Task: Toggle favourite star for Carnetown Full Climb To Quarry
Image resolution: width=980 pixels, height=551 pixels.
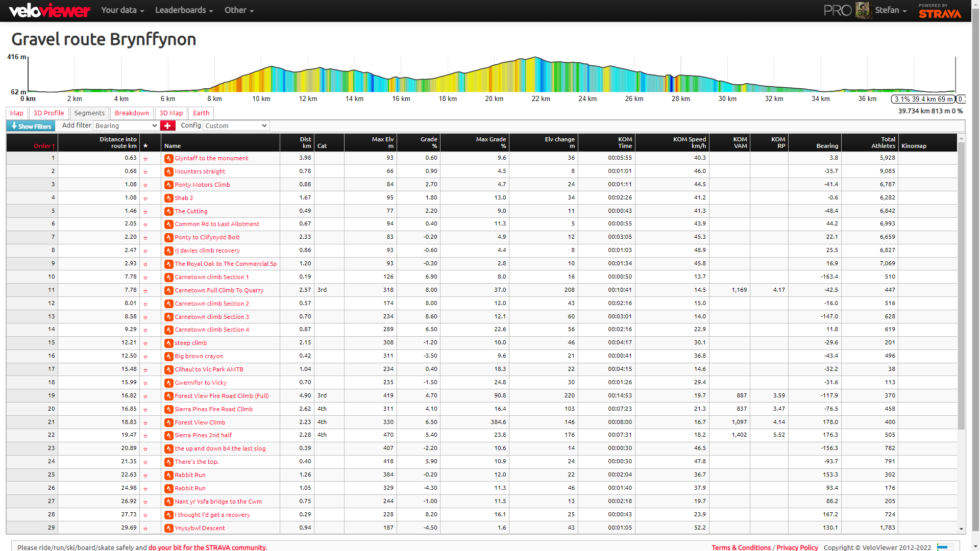Action: [145, 291]
